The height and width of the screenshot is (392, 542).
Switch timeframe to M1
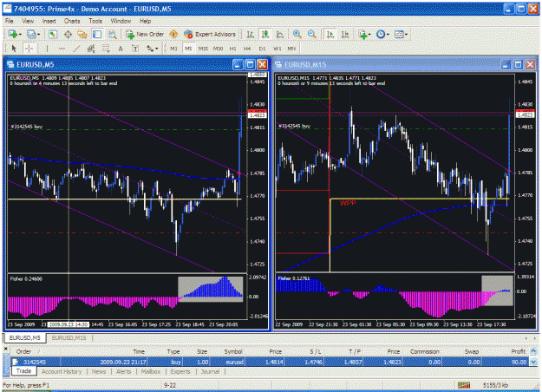(x=173, y=49)
